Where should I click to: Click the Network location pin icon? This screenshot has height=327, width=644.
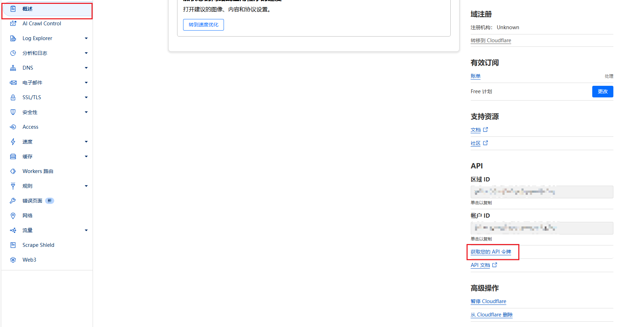[13, 216]
